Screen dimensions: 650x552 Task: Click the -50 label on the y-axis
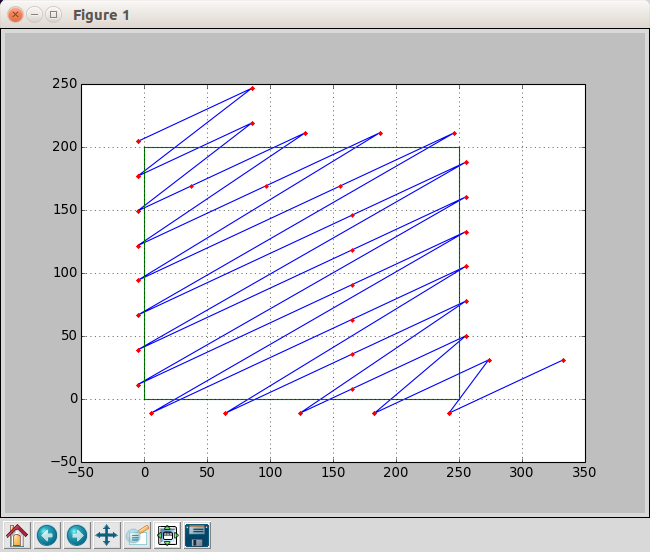point(64,462)
